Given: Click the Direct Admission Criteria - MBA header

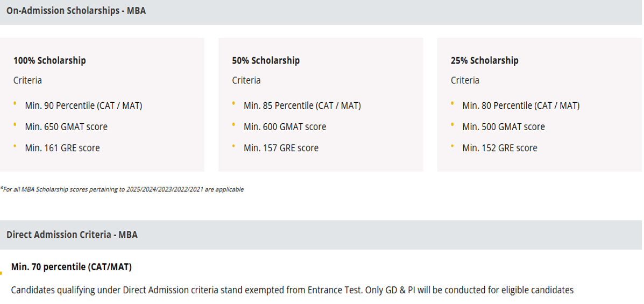Looking at the screenshot, I should (x=72, y=235).
